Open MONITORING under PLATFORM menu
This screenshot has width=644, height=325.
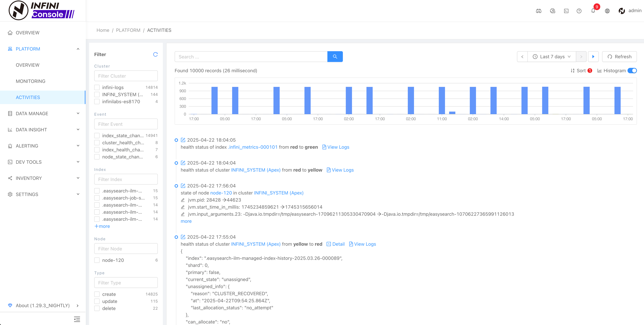pos(30,81)
